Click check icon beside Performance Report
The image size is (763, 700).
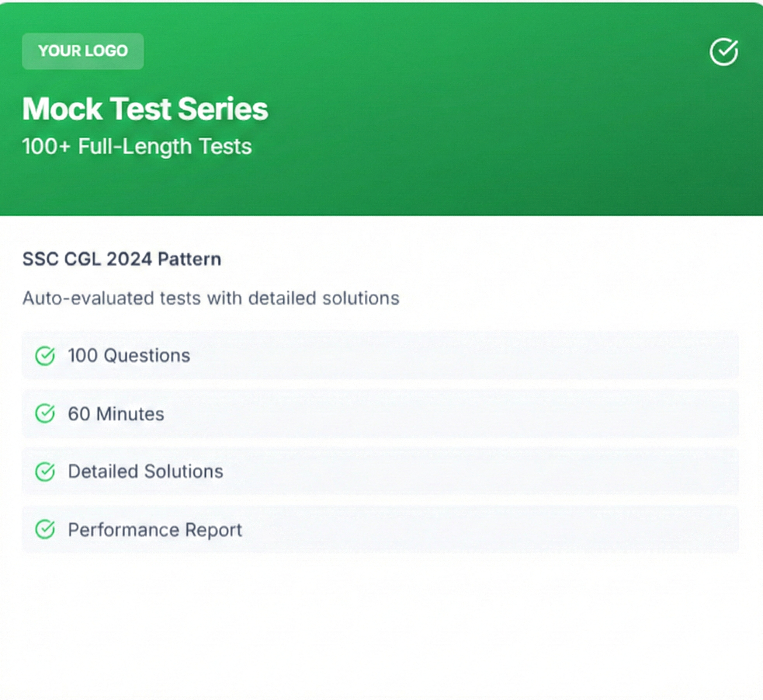click(x=45, y=529)
